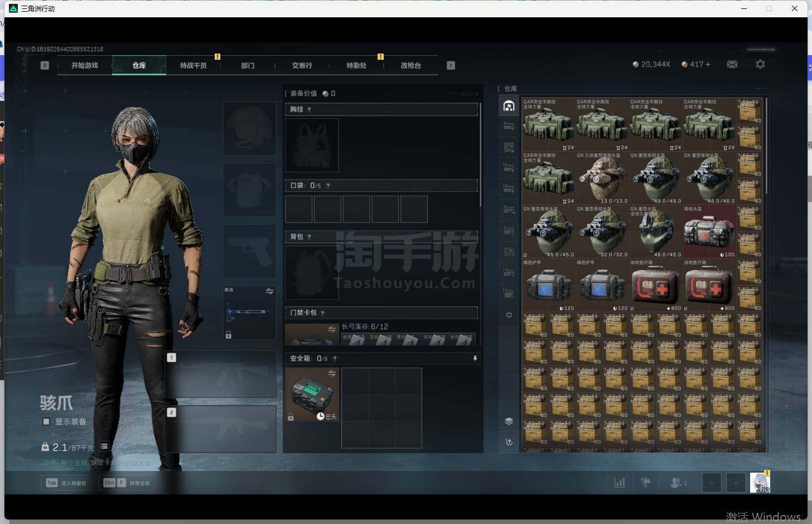This screenshot has height=524, width=812.
Task: Select the 仓库 tab
Action: tap(139, 65)
